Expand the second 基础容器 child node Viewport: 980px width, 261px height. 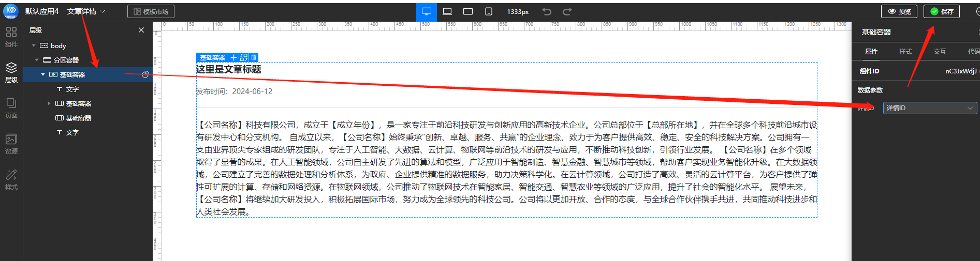[49, 103]
